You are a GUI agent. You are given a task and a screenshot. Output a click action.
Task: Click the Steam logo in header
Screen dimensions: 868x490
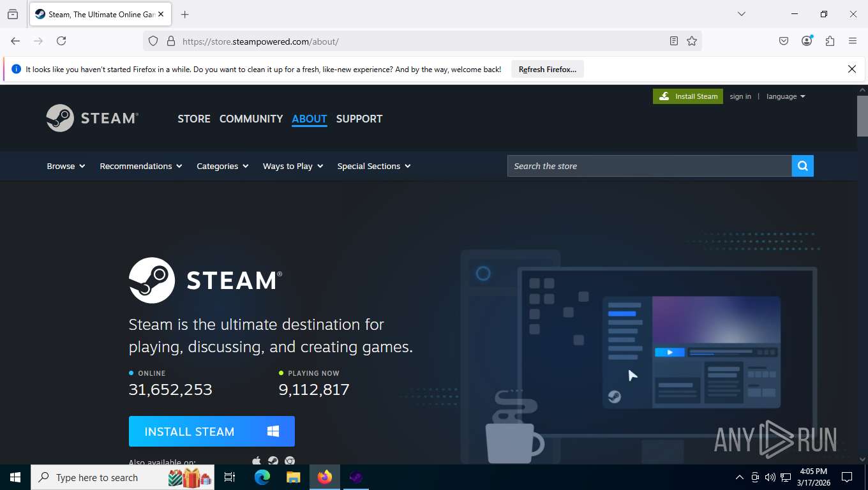coord(93,118)
